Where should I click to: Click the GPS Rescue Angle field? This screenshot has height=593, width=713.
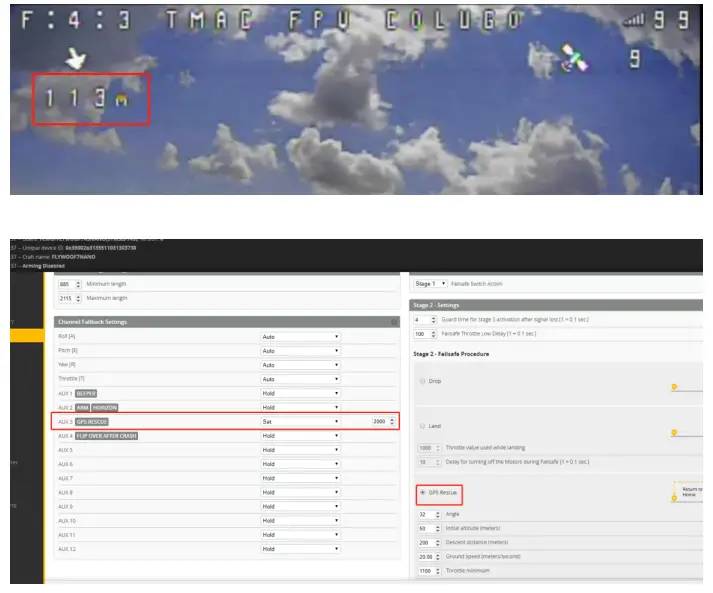click(430, 514)
